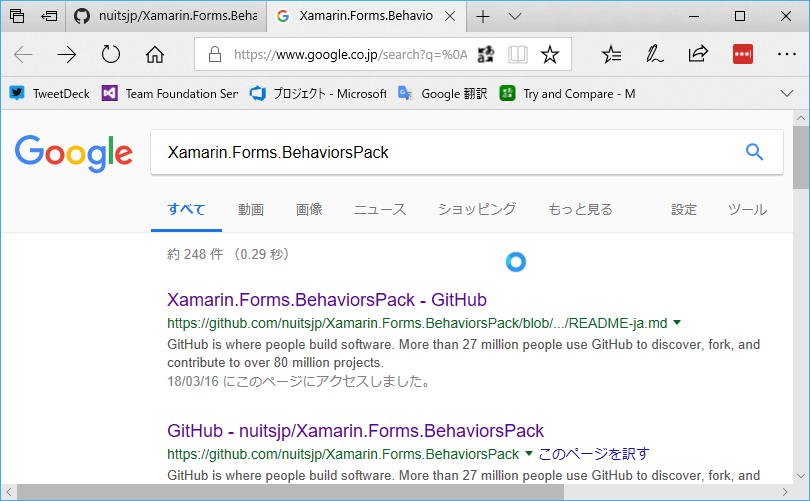Viewport: 810px width, 501px height.
Task: Go back to previous page arrow
Action: [x=23, y=54]
